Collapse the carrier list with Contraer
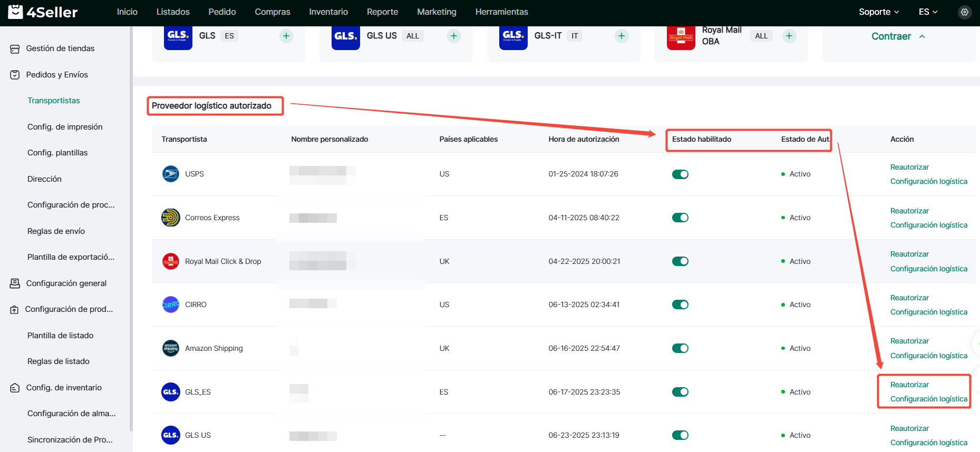The image size is (980, 452). coord(898,36)
